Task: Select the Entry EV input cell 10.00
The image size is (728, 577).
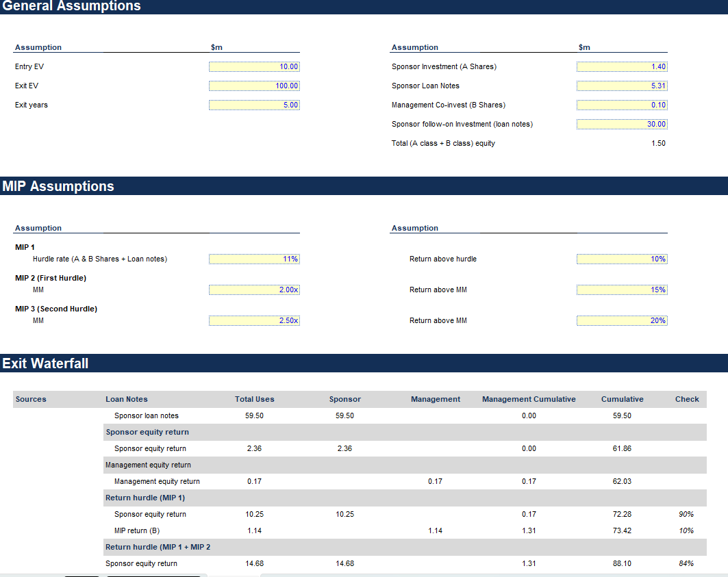Action: click(x=254, y=67)
